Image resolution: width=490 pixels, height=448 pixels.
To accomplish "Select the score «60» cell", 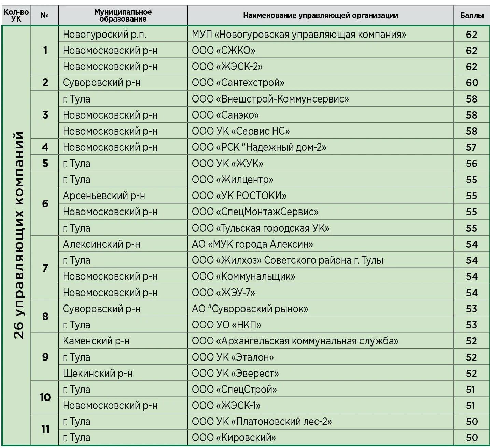I will pyautogui.click(x=472, y=83).
